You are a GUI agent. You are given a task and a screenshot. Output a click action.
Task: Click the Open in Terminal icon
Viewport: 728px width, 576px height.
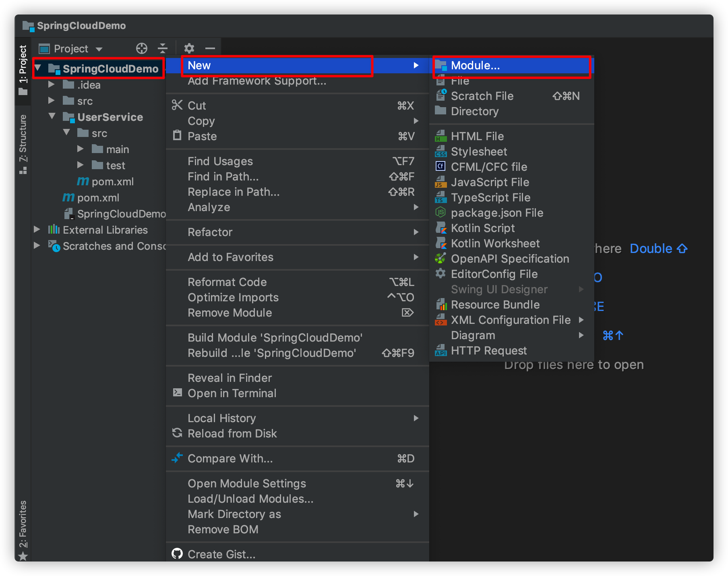(177, 392)
